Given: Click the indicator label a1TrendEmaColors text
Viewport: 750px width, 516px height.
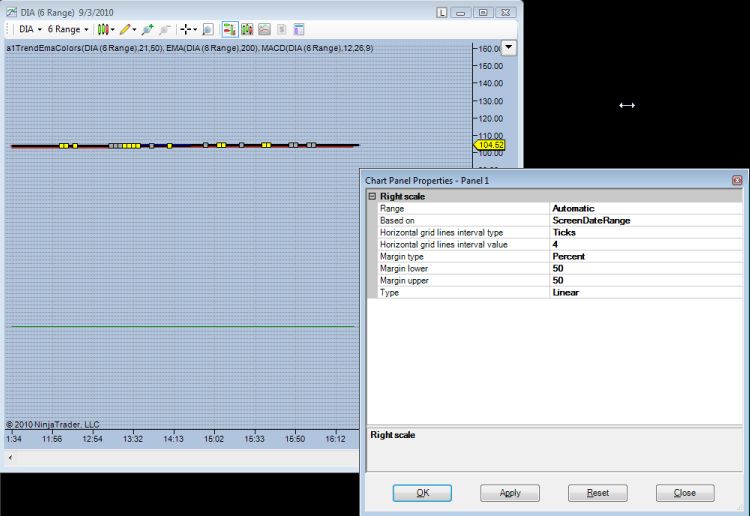Looking at the screenshot, I should coord(85,48).
